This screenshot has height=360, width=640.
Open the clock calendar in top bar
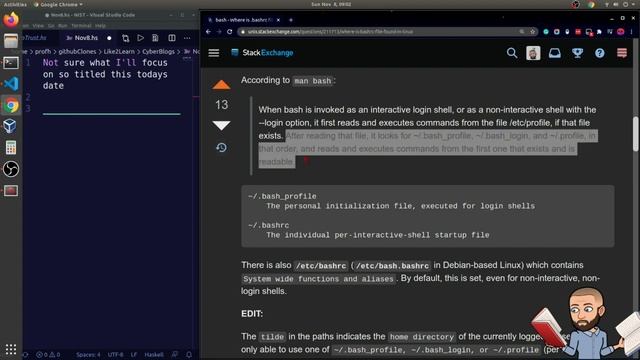[331, 4]
